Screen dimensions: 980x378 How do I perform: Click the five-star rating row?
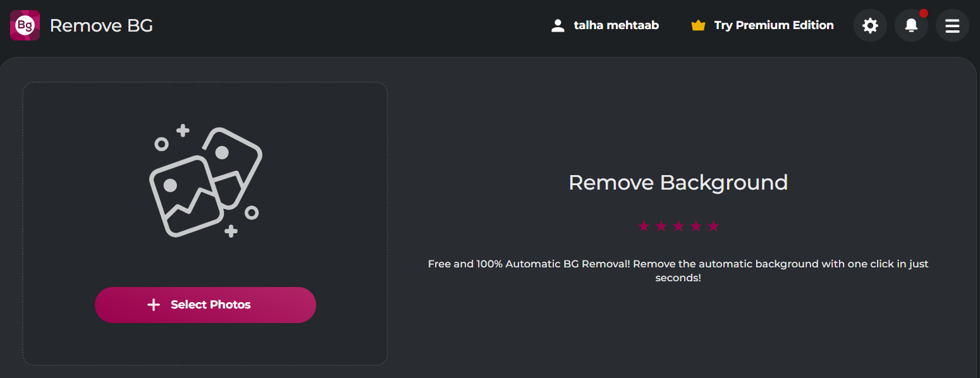(679, 226)
